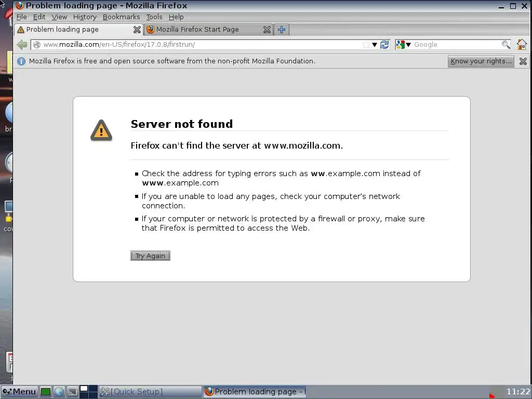Open the View menu
Viewport: 532px width, 399px height.
click(x=59, y=17)
